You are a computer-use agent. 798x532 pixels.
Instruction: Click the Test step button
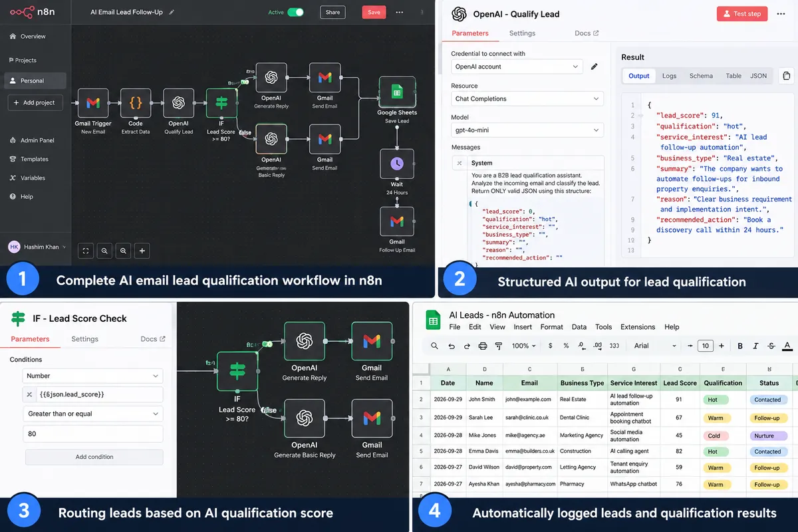742,13
